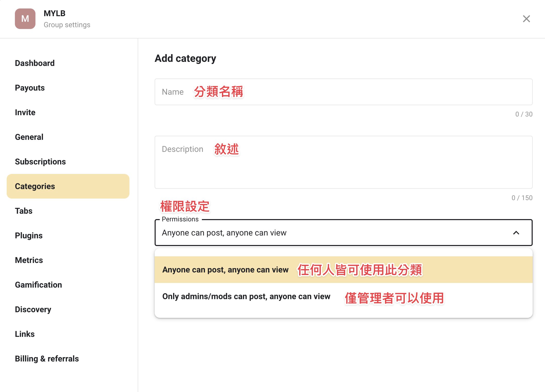Click the MYLB group avatar icon
Screen dimensions: 545x392
(25, 19)
